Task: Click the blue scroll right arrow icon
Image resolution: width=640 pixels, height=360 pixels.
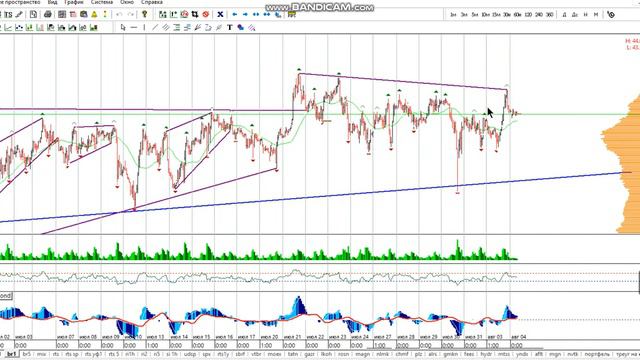Action: tap(245, 15)
